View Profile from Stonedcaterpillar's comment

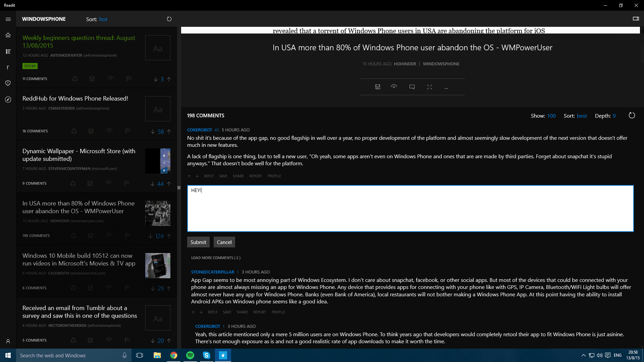pos(278,312)
